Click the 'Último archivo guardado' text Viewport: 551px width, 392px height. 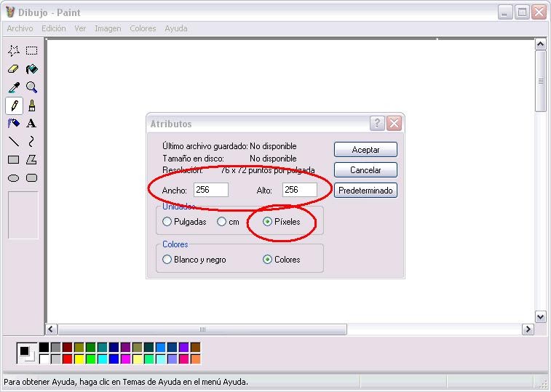[x=205, y=146]
